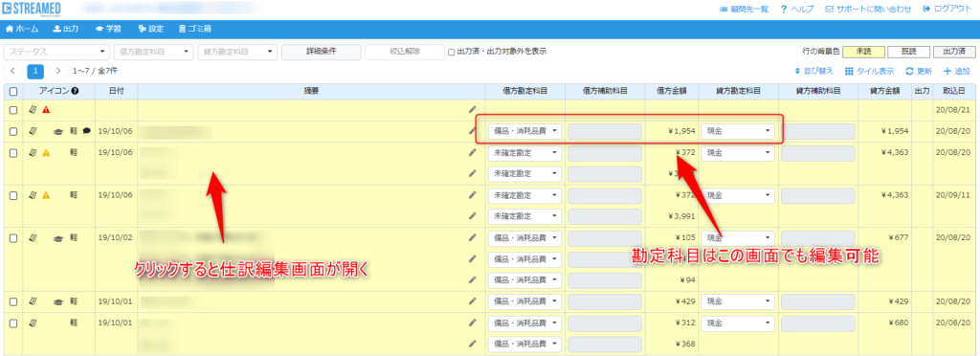Click page number 1 button
The height and width of the screenshot is (356, 980).
coord(35,71)
